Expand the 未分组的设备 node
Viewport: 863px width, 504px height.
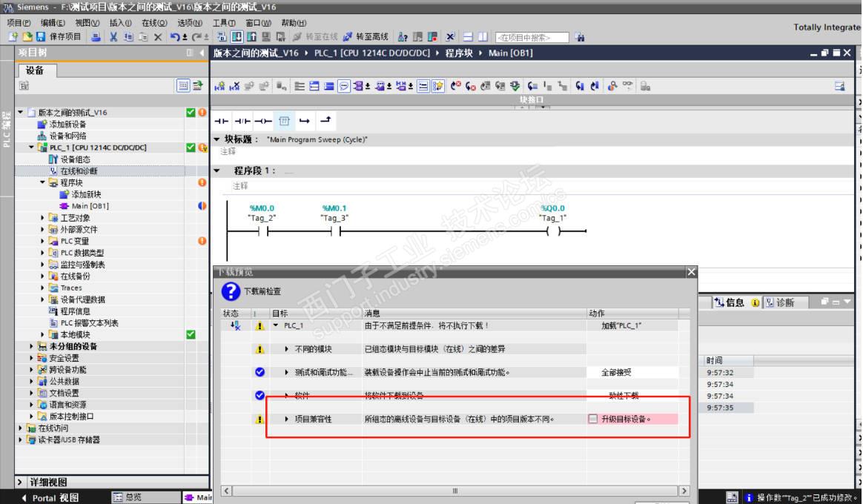(31, 346)
